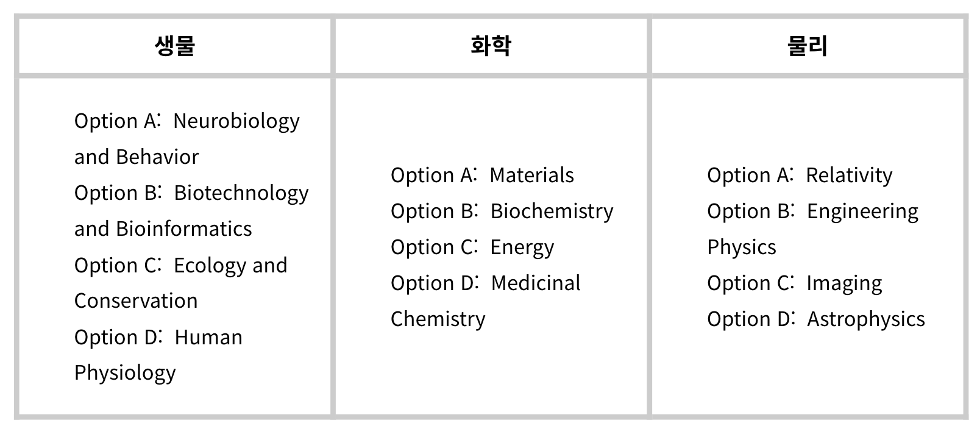This screenshot has width=980, height=440.
Task: Click Option D: Human text
Action: [x=158, y=338]
